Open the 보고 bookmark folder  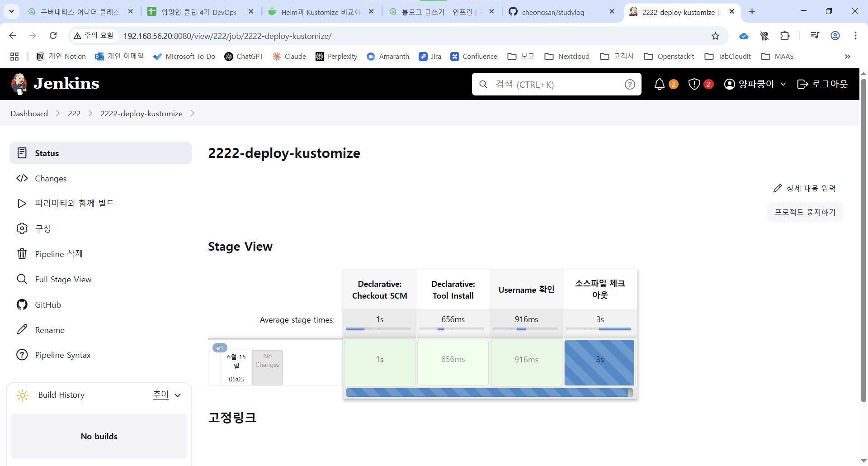521,57
